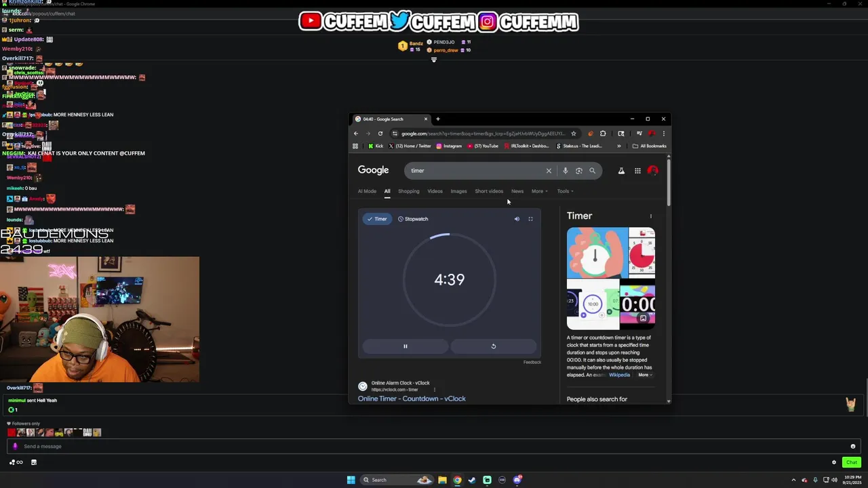Switch to the Stopwatch tab

coord(413,219)
